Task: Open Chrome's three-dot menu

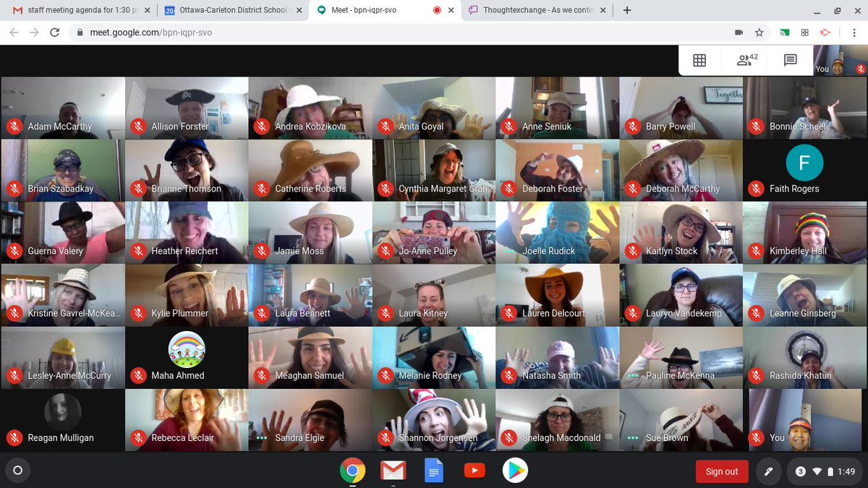Action: point(856,33)
